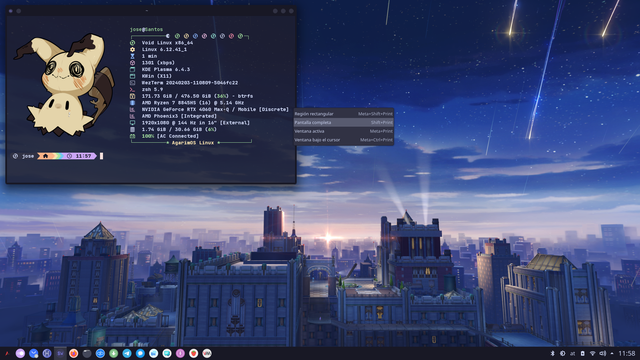Click the 'NVIDIA GeForce RTX 4060' GPU line
Screen dimensions: 640x360
[215, 109]
